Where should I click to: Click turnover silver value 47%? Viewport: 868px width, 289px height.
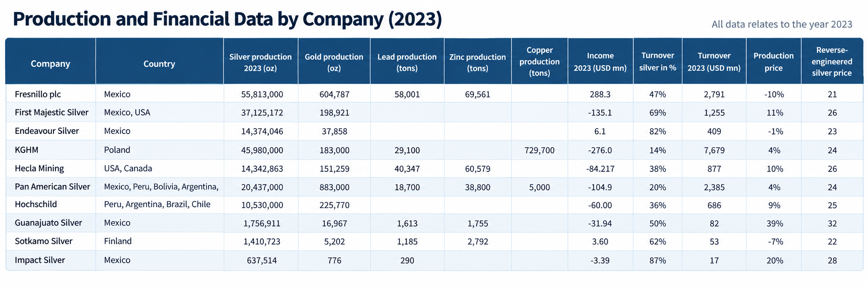tap(658, 95)
